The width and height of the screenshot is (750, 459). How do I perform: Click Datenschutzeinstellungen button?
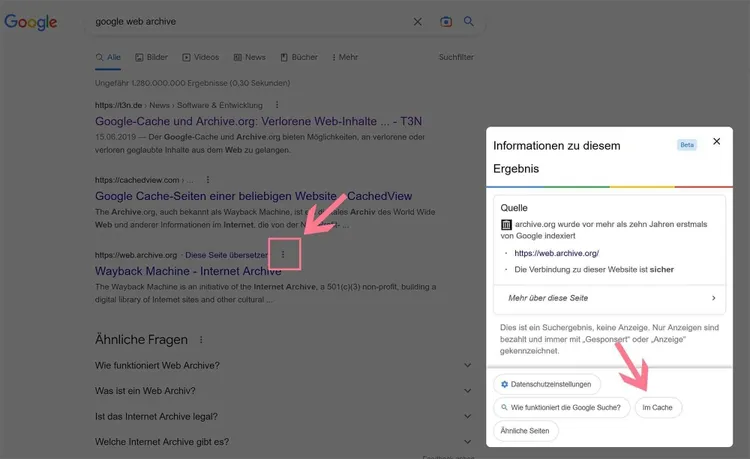547,384
